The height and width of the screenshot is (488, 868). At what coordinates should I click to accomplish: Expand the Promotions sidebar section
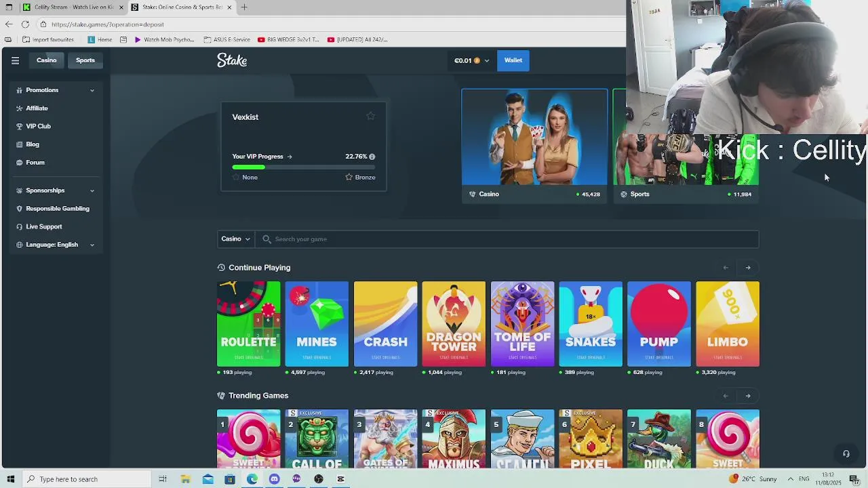coord(56,90)
